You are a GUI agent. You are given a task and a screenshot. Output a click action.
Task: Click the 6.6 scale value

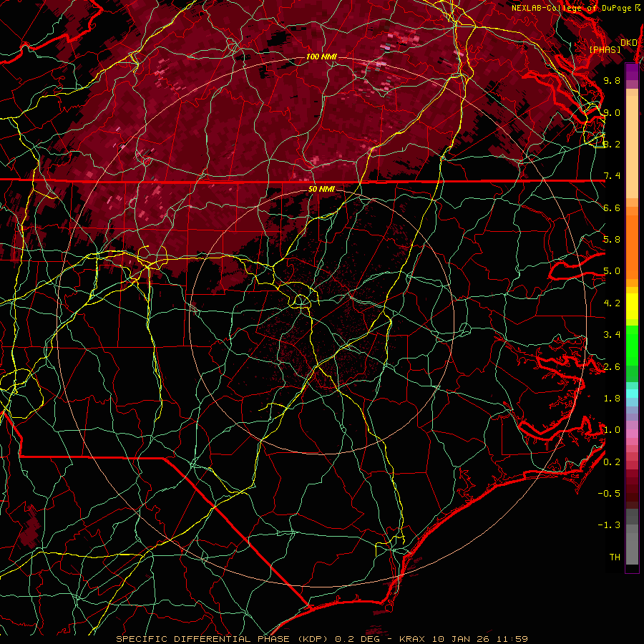click(x=612, y=208)
